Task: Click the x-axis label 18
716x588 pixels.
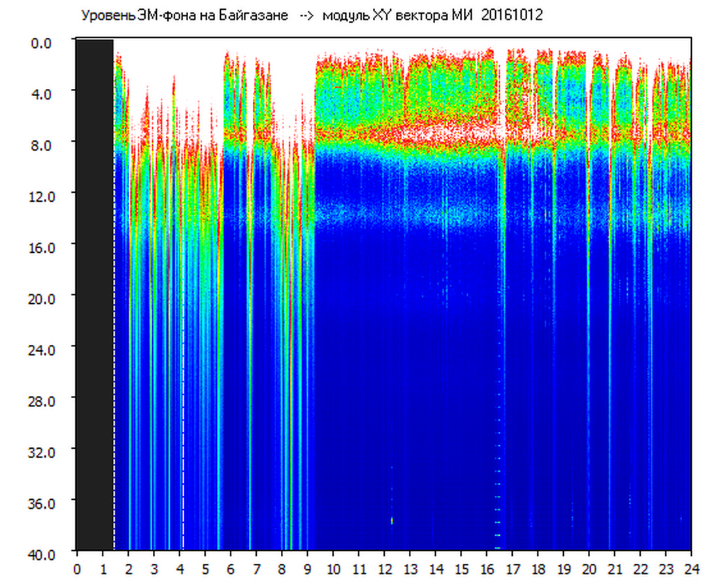Action: 538,568
